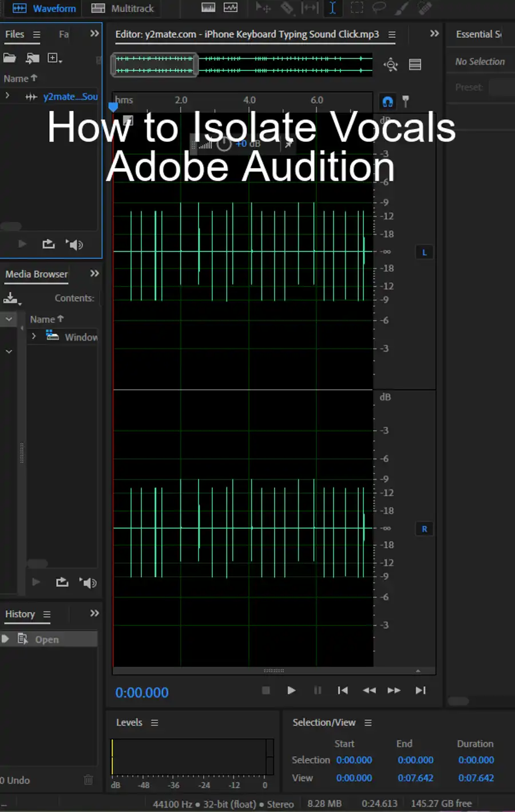Toggle the right channel R button

[x=424, y=529]
